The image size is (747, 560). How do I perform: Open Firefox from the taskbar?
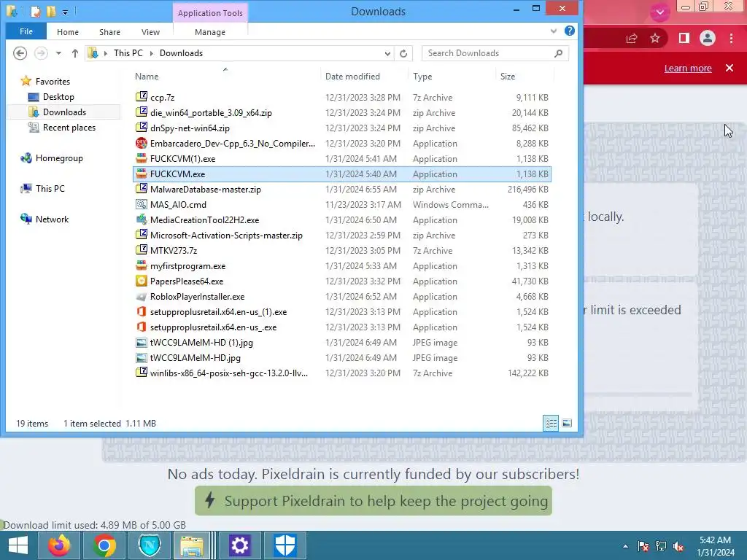[x=59, y=545]
